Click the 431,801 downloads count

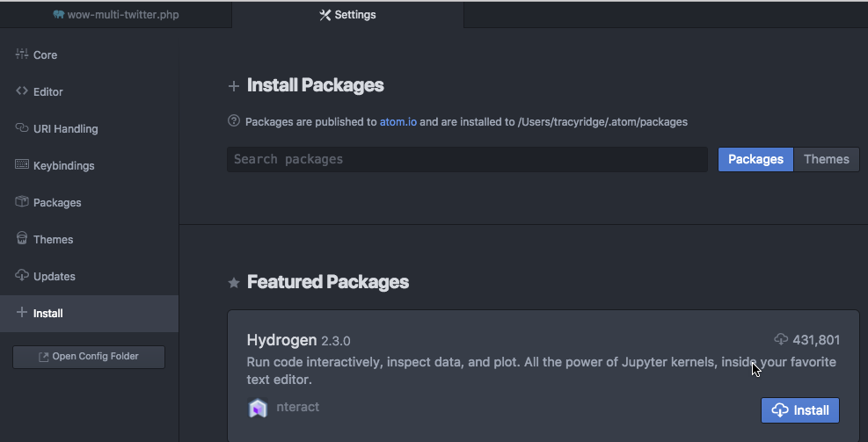[x=816, y=340]
